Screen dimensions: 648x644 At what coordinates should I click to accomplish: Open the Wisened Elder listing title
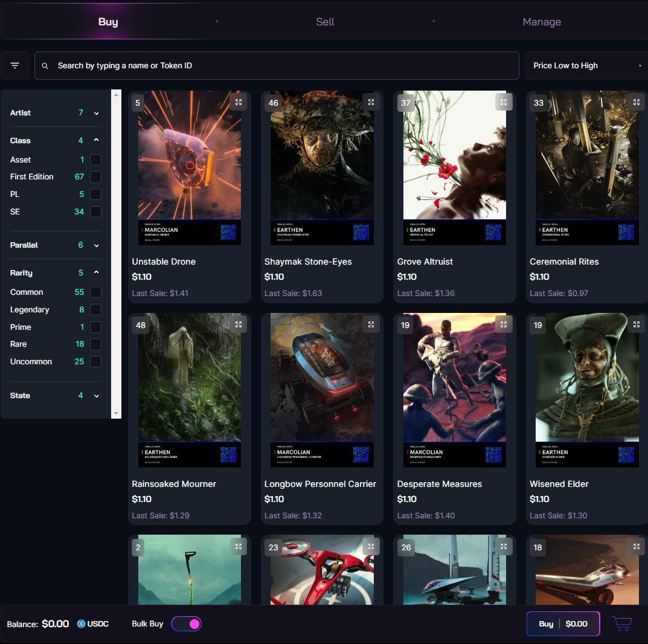[x=559, y=484]
